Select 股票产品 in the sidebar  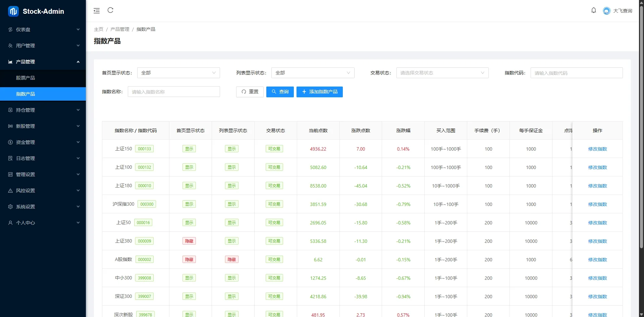point(25,78)
